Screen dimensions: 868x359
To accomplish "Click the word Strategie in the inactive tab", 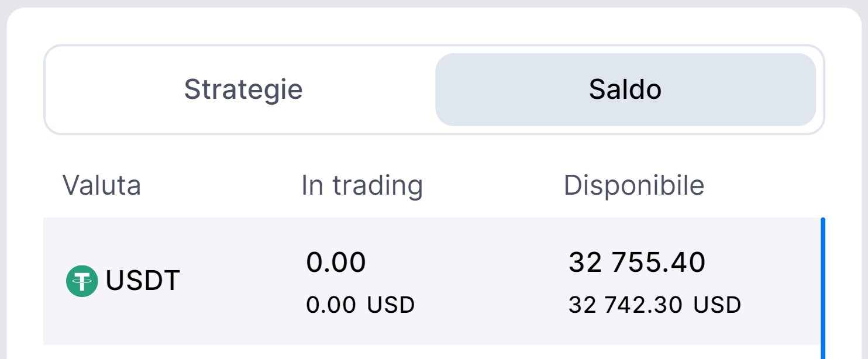I will pos(243,89).
